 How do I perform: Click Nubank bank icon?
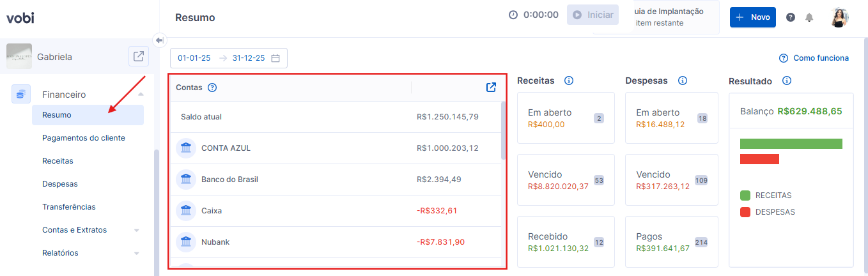pyautogui.click(x=186, y=242)
